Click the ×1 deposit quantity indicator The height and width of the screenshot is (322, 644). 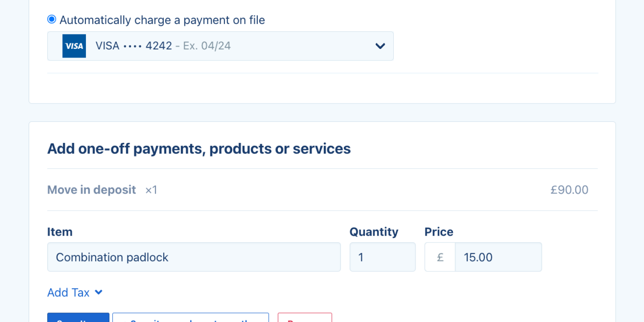point(151,190)
